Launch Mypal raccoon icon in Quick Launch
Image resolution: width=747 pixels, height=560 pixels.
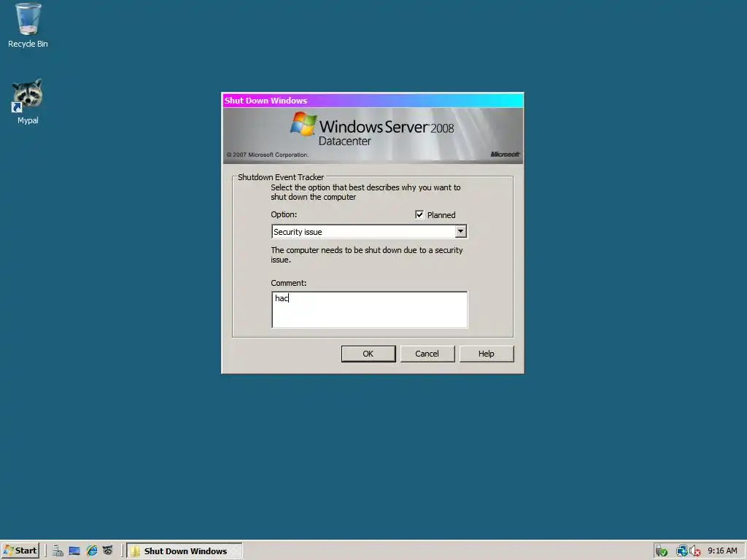108,551
